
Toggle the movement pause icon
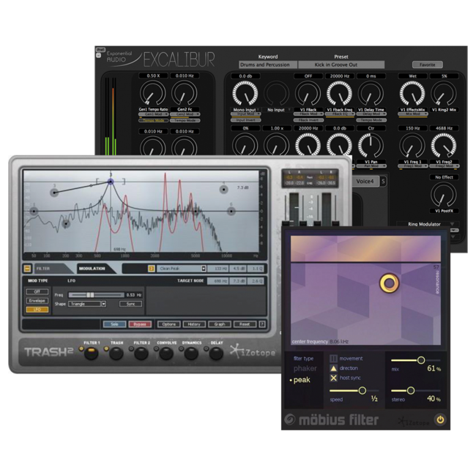[x=333, y=359]
